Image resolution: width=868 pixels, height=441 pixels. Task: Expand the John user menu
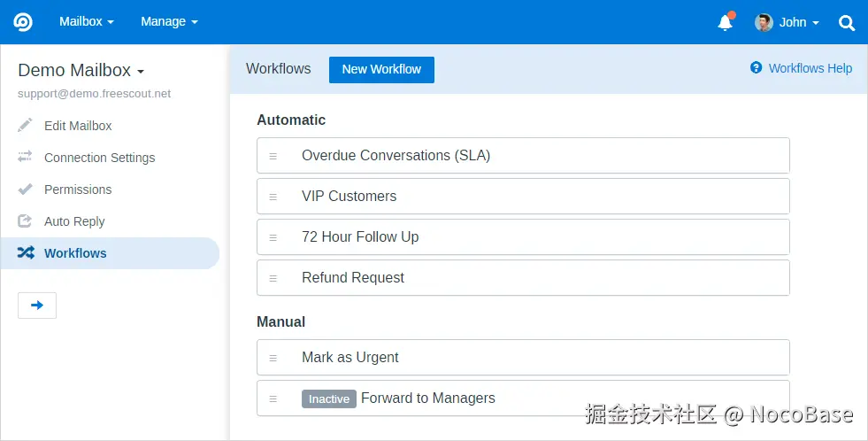click(787, 22)
